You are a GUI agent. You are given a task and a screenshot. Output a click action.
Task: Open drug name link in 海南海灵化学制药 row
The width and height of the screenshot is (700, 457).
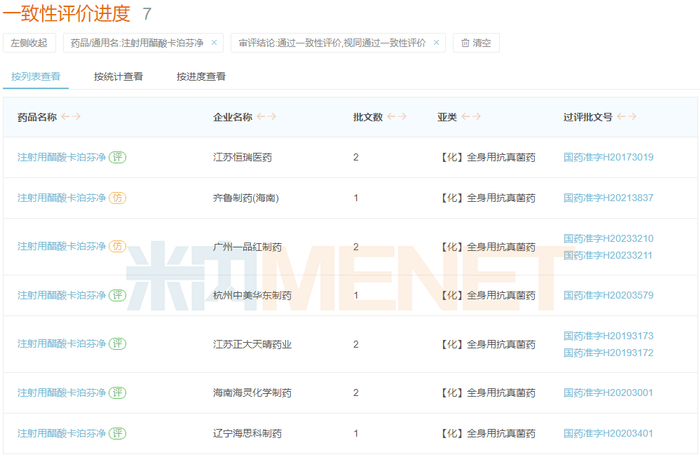[62, 393]
